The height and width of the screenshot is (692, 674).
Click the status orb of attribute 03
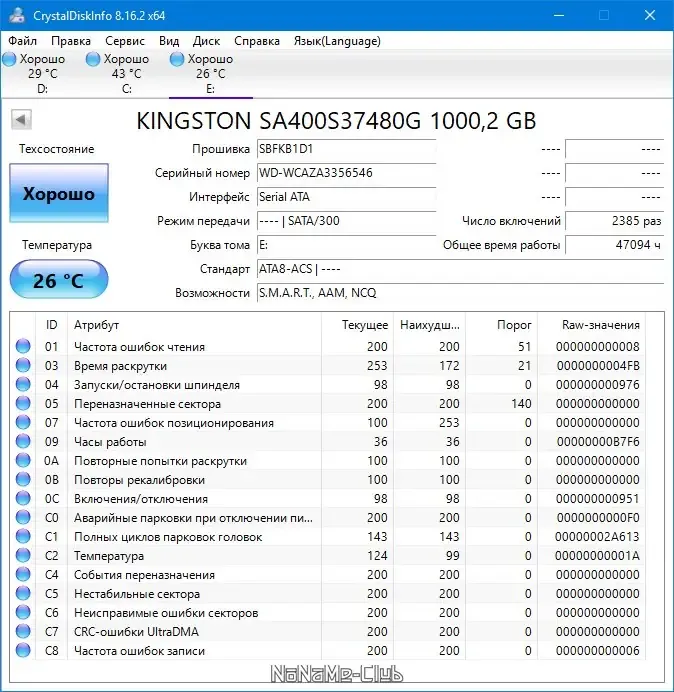coord(23,365)
